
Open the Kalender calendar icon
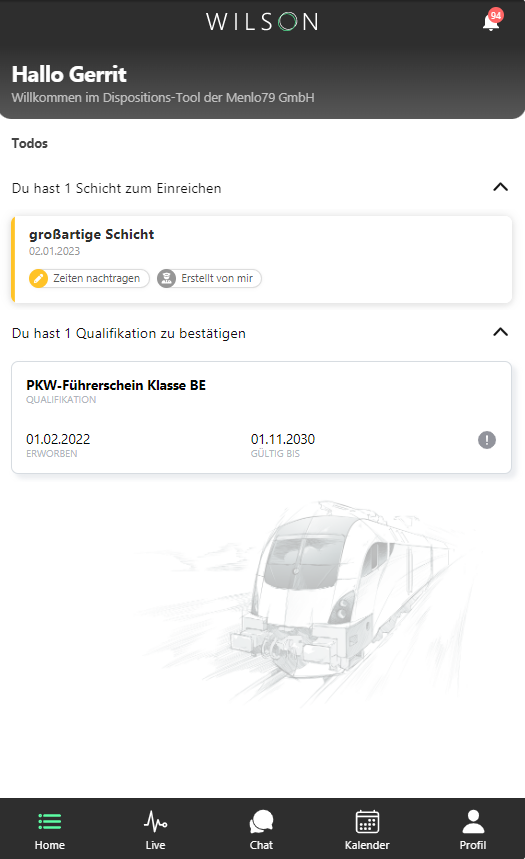pyautogui.click(x=367, y=821)
